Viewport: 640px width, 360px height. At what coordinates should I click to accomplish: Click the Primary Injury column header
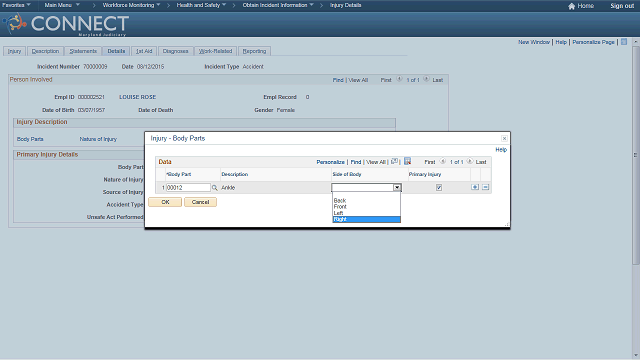(x=425, y=174)
